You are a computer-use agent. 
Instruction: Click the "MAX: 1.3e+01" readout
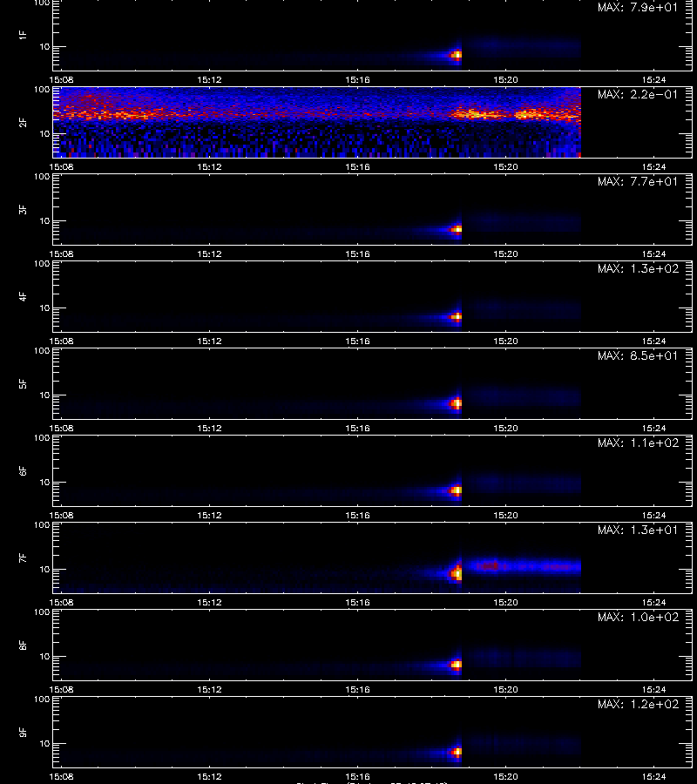pos(638,530)
